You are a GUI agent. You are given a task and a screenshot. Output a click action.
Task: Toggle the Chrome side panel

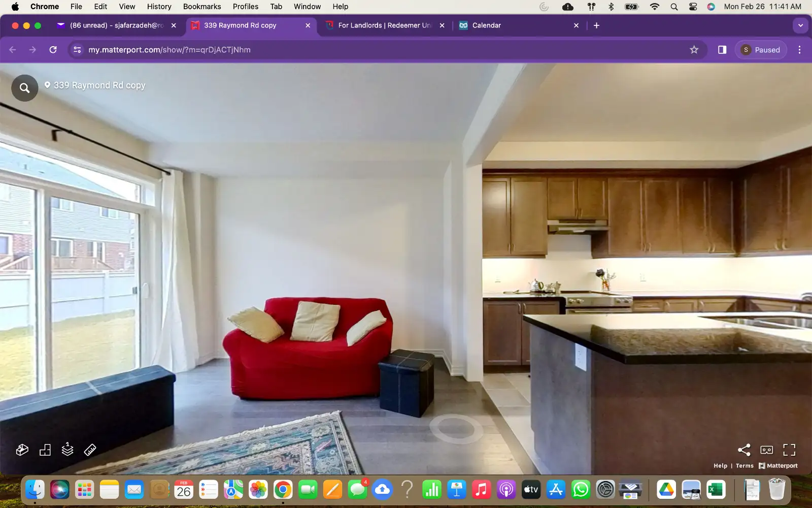[722, 50]
